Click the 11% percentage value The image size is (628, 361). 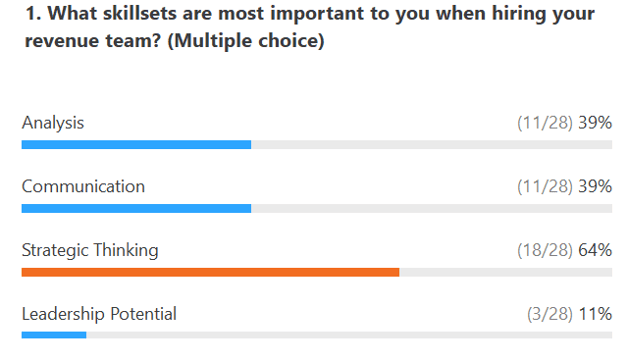[x=595, y=314]
